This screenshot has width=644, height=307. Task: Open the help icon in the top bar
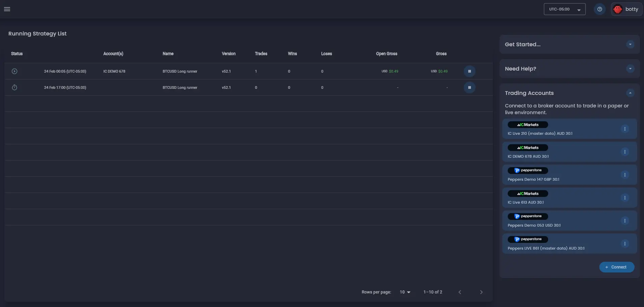click(600, 9)
